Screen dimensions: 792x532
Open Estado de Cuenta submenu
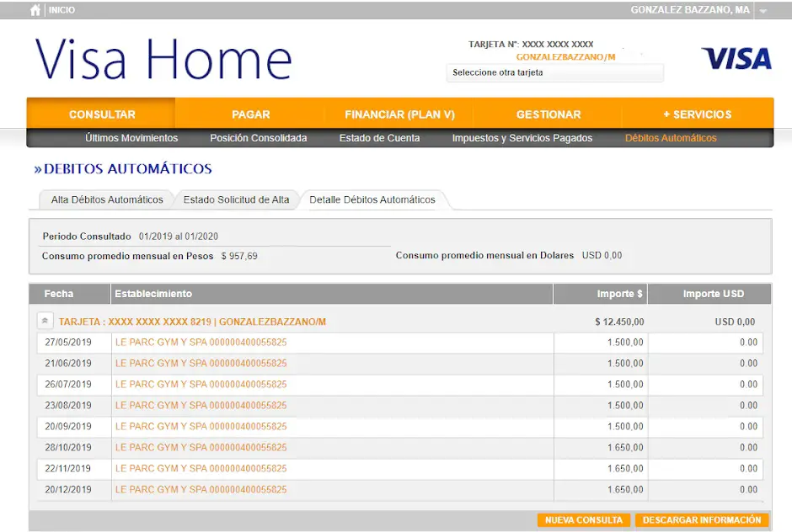tap(379, 138)
